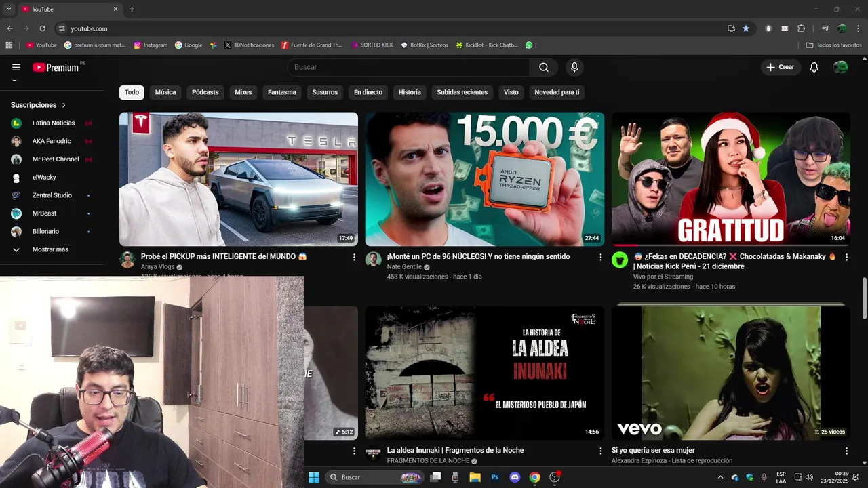Open Discord from the taskbar
This screenshot has height=488, width=868.
[515, 477]
